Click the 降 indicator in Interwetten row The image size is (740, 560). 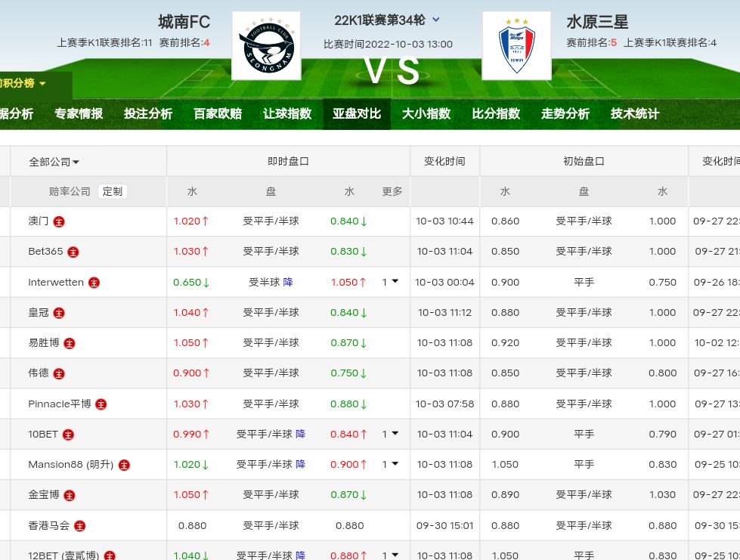click(x=288, y=282)
